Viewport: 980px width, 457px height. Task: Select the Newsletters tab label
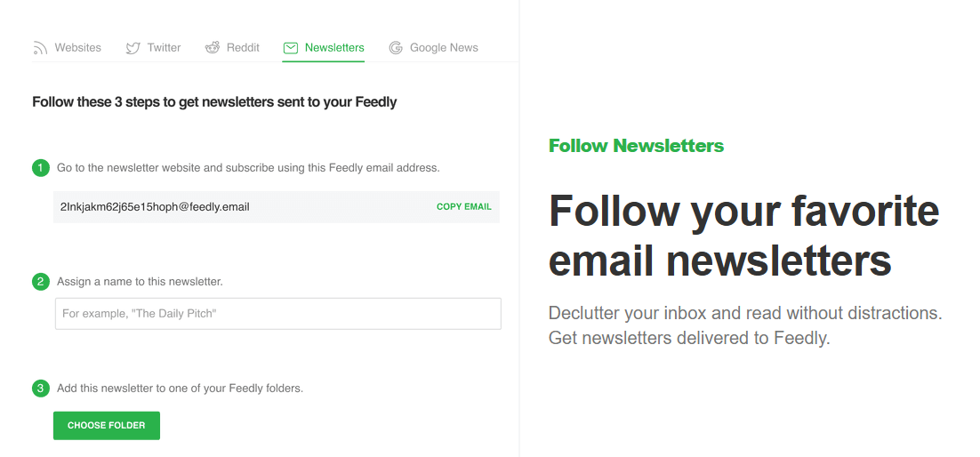click(x=334, y=48)
